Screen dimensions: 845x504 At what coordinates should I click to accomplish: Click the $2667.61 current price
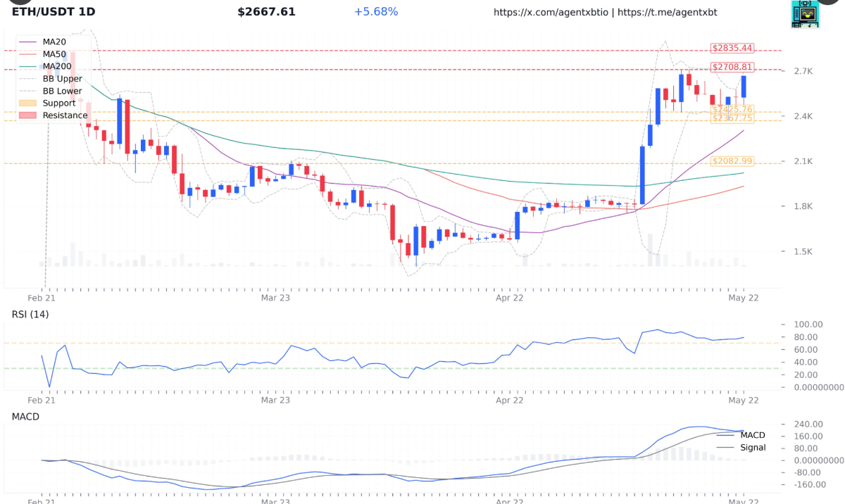coord(266,12)
